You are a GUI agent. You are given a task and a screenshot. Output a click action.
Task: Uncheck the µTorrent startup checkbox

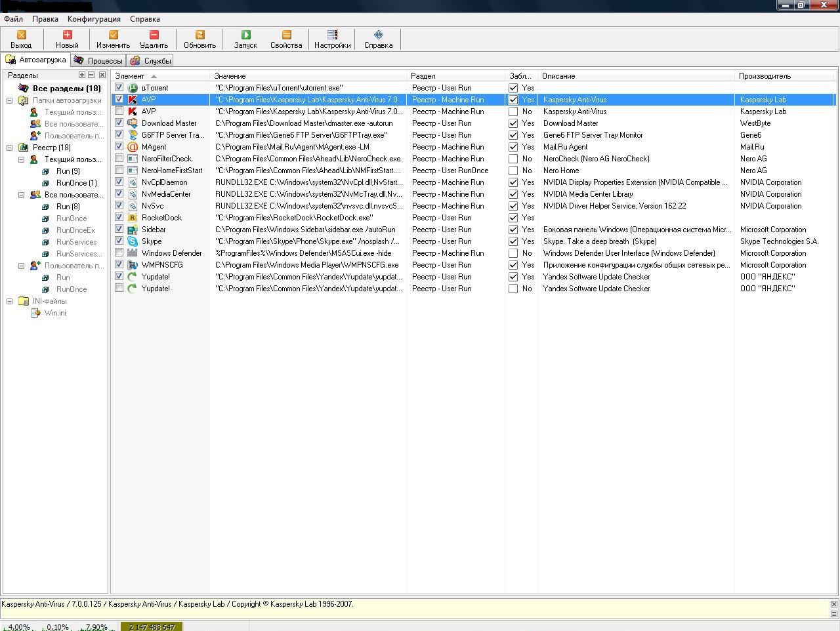(x=119, y=87)
